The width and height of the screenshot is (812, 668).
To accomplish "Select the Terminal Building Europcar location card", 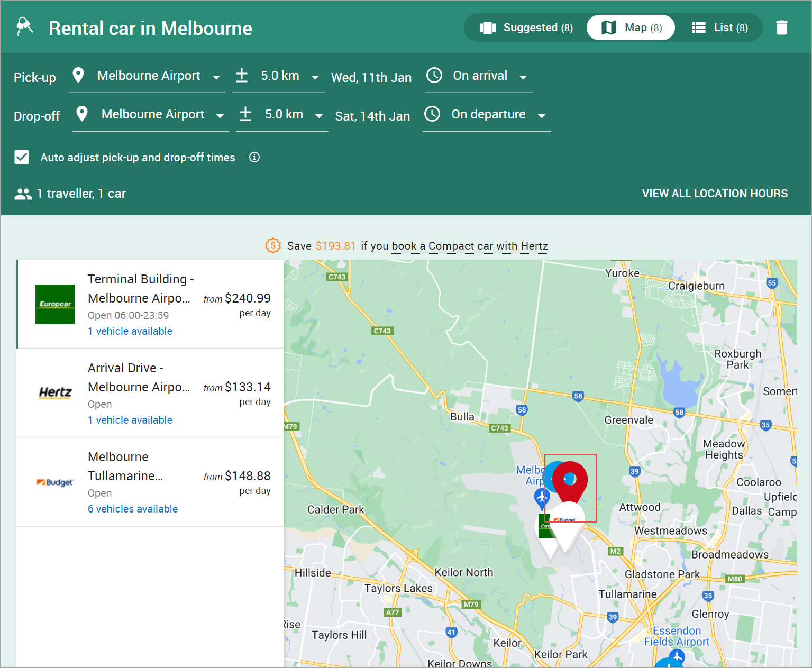I will 150,304.
